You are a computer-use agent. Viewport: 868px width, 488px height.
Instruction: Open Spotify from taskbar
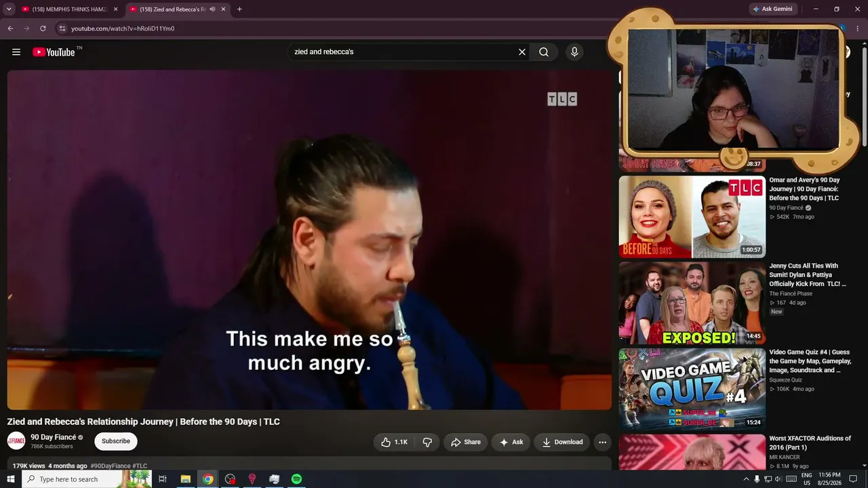[296, 479]
